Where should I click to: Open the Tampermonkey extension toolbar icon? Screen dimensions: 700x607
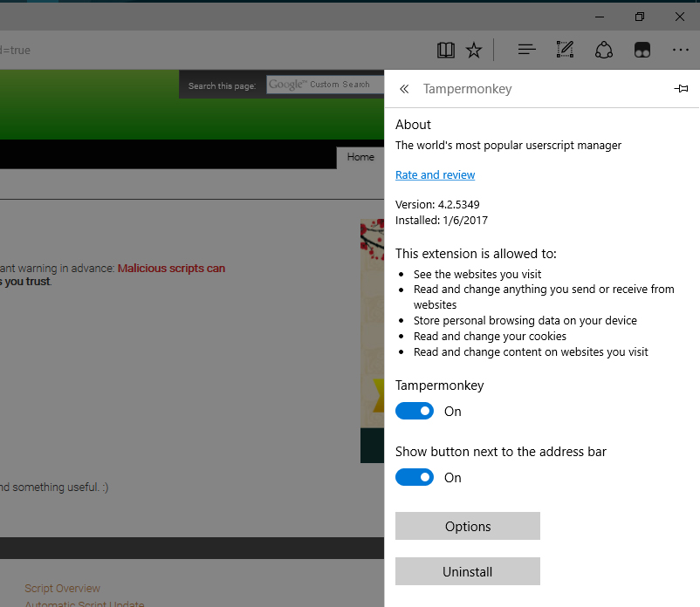tap(642, 50)
